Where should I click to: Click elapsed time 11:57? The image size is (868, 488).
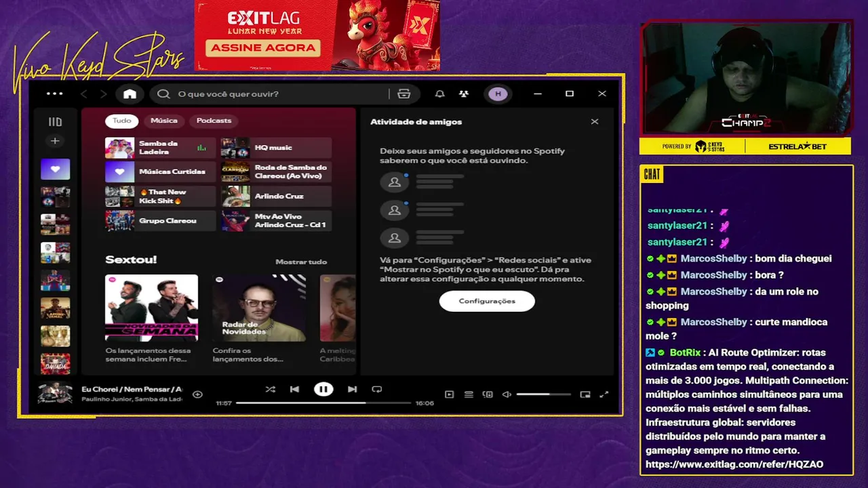pos(224,403)
